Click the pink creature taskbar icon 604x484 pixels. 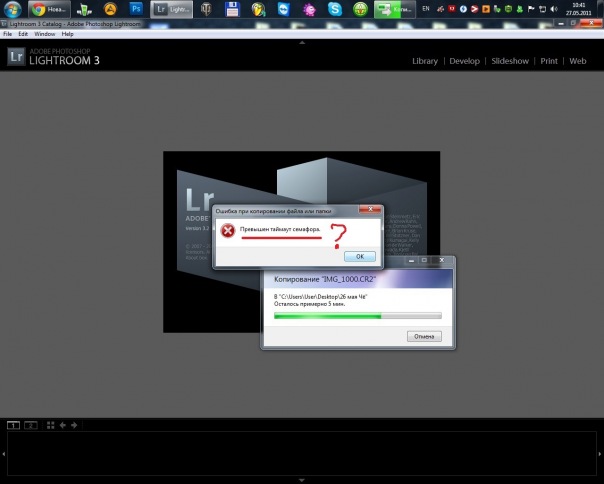point(309,9)
